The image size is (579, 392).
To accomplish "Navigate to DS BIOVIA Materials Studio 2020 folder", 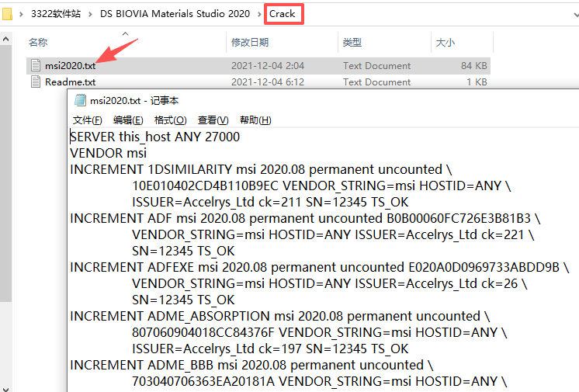I will 175,14.
